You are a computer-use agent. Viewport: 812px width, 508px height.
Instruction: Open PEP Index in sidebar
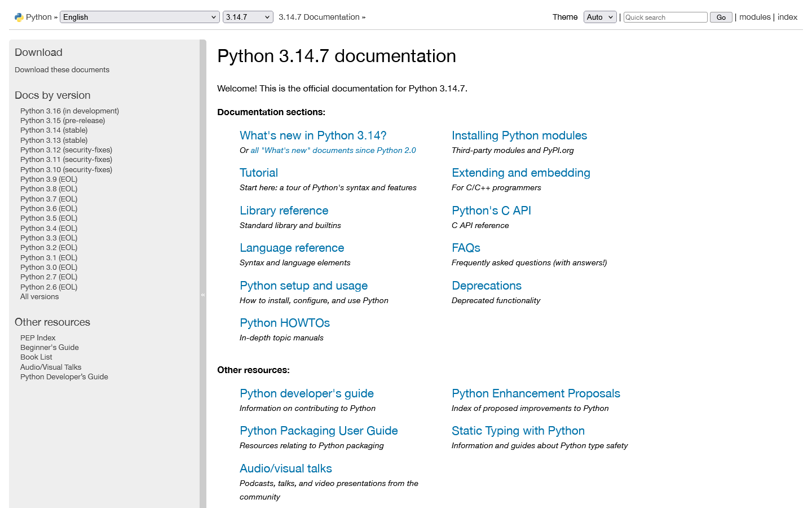click(38, 338)
